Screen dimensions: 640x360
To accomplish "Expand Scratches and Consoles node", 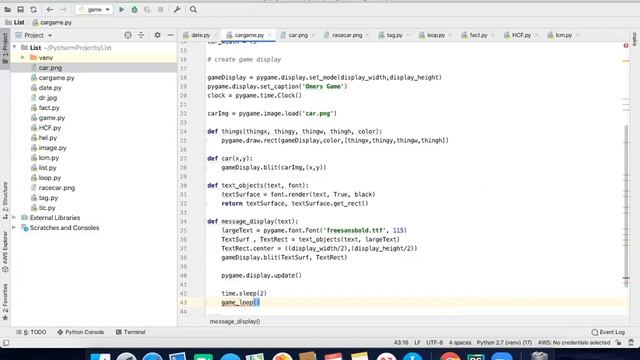I will (x=14, y=228).
